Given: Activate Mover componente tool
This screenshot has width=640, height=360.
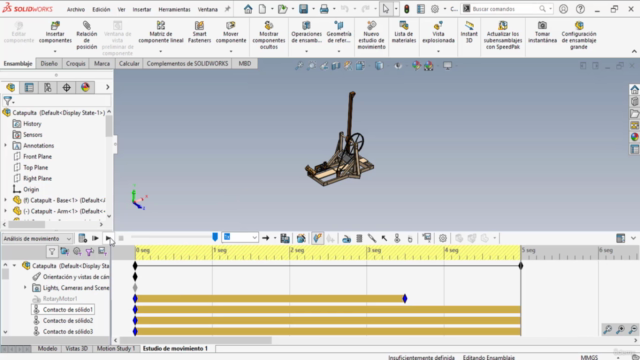Looking at the screenshot, I should (231, 32).
